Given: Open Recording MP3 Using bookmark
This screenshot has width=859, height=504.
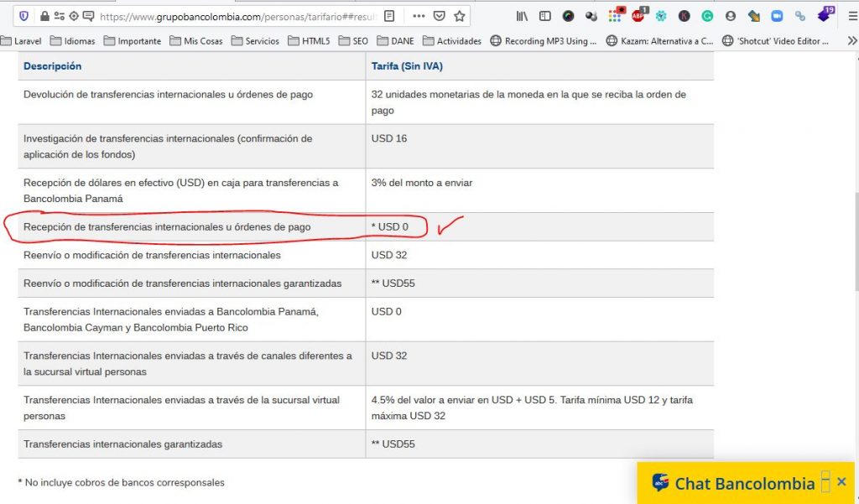Looking at the screenshot, I should tap(543, 40).
